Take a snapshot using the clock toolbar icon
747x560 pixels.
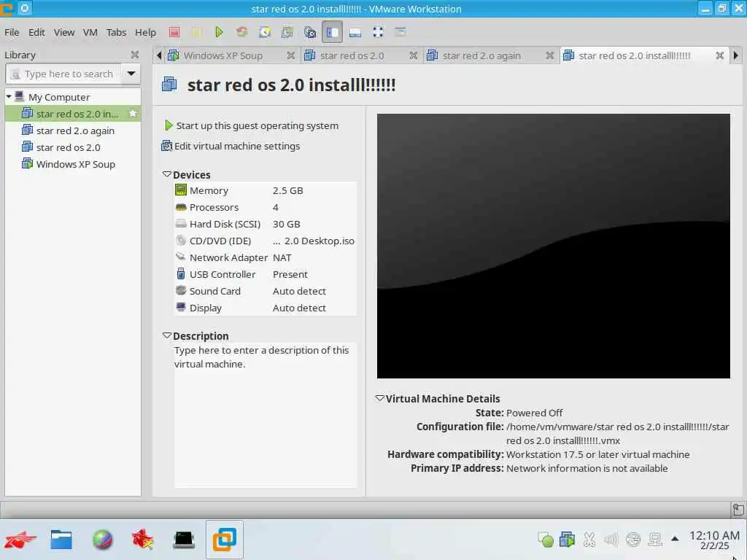[x=265, y=32]
